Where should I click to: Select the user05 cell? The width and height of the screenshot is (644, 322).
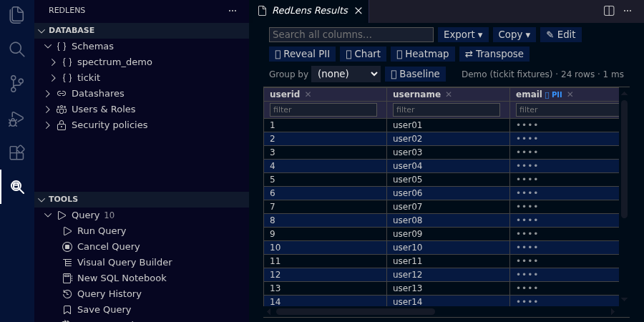(x=448, y=180)
